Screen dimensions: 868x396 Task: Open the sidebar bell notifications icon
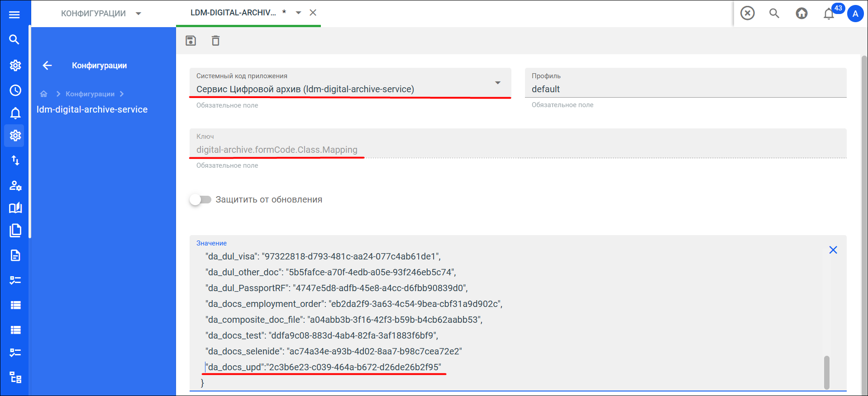click(15, 113)
